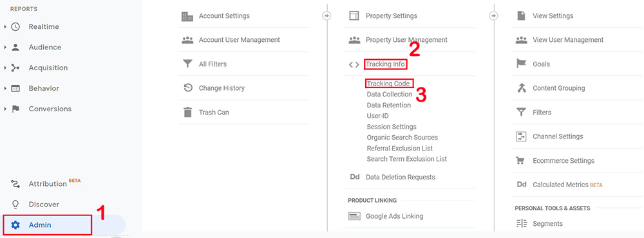Open Organic Search Sources
This screenshot has height=238, width=644.
pyautogui.click(x=402, y=138)
